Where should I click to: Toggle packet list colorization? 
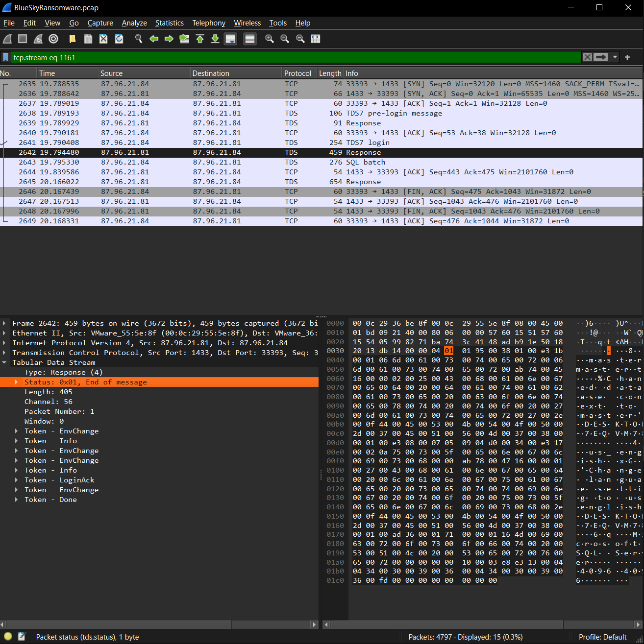click(250, 39)
